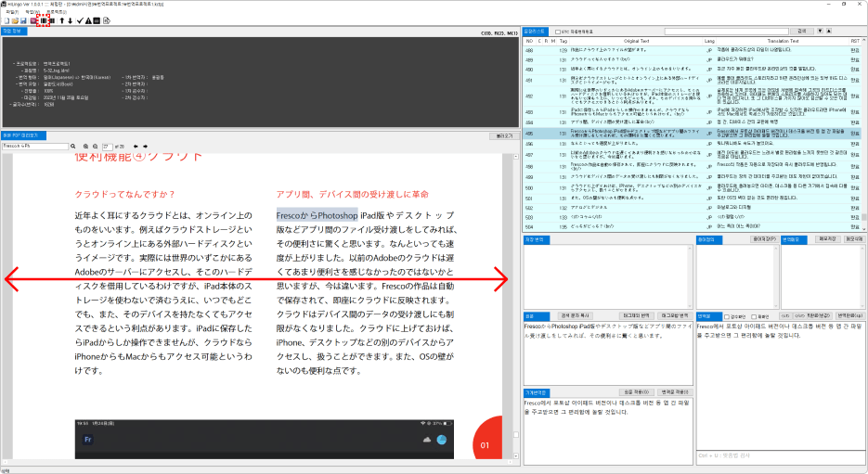Click the 번역메모 memo text area
This screenshot has width=868, height=474.
click(x=823, y=276)
